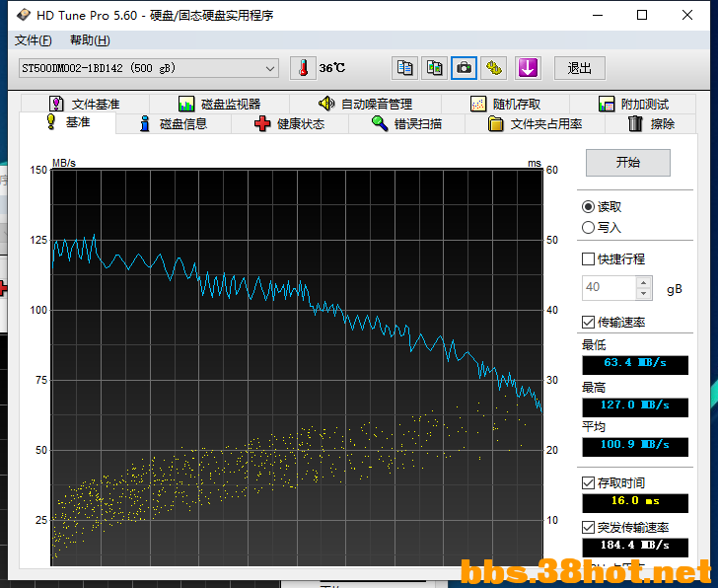The height and width of the screenshot is (588, 718).
Task: Switch to the 擦除 tab
Action: click(x=651, y=124)
